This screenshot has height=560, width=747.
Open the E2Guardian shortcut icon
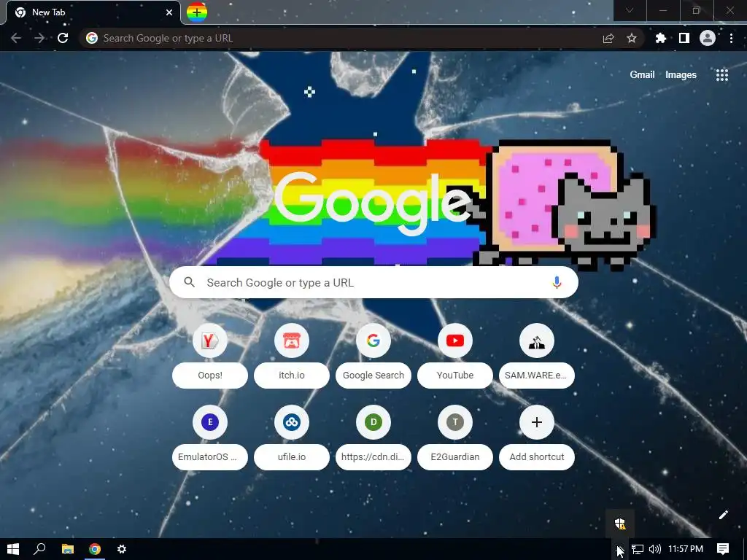[x=455, y=422]
